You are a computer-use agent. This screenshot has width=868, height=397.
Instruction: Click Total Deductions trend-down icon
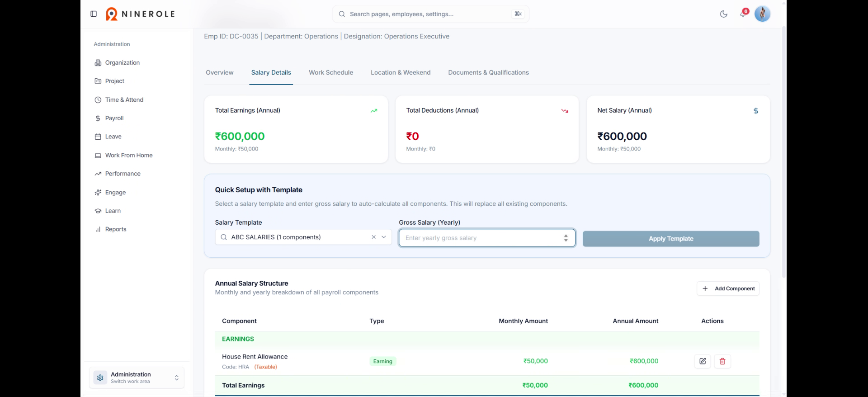pyautogui.click(x=565, y=111)
